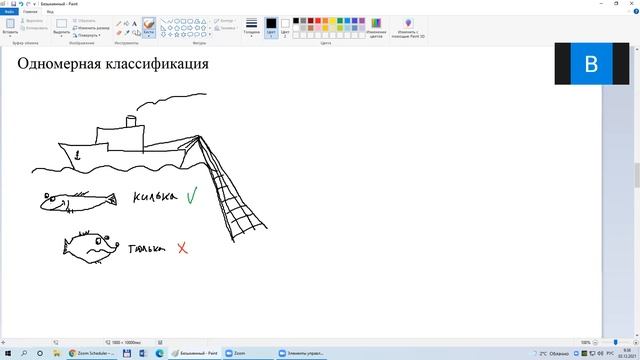Expand the Shapes gallery more arrow
Screen dimensions: 640x360
click(x=210, y=35)
